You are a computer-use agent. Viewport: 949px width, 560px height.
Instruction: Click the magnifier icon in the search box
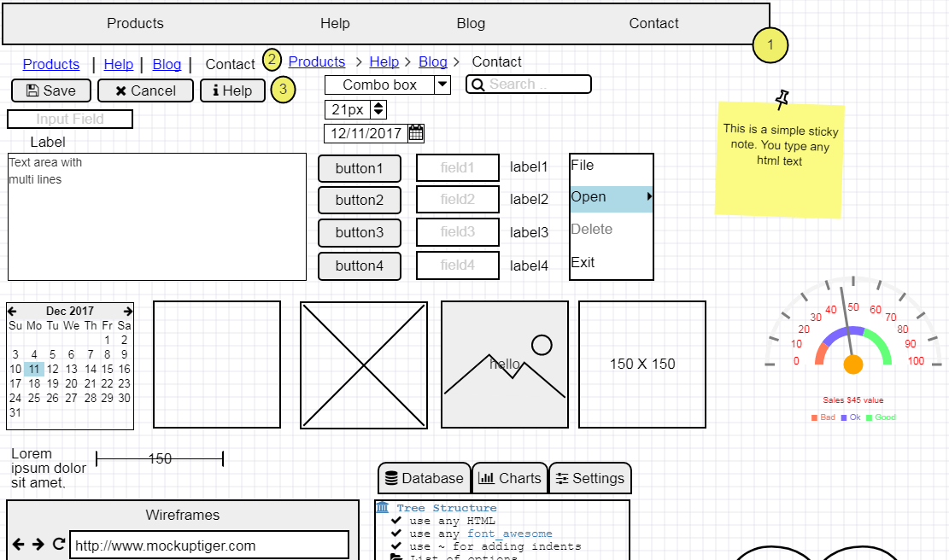point(477,84)
